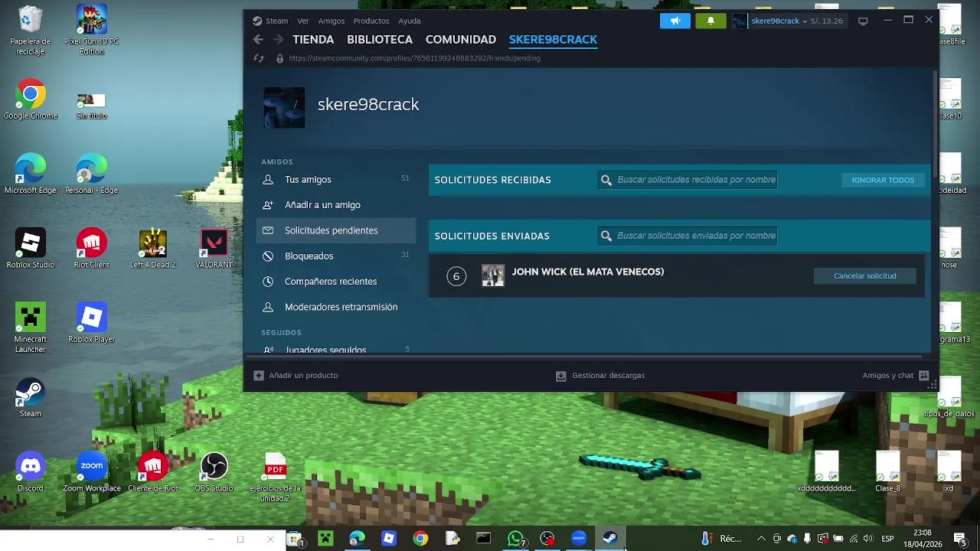Click Añadir un producto
980x551 pixels.
pyautogui.click(x=296, y=376)
